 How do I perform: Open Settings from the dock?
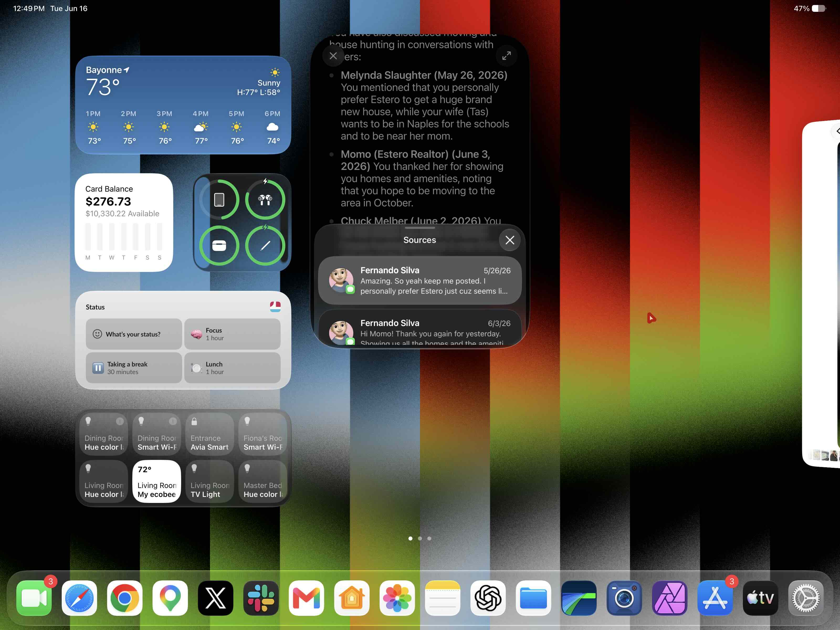point(806,598)
